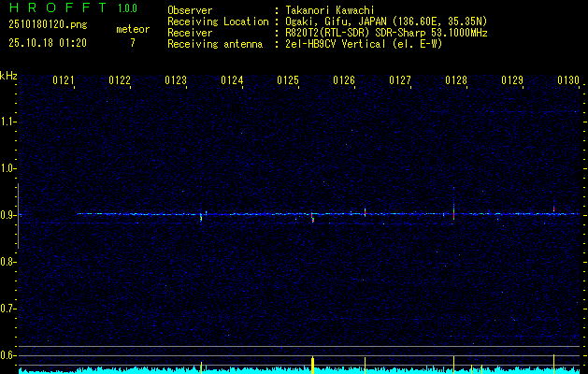Click the 0125 time marker
588x374 pixels.
point(288,80)
